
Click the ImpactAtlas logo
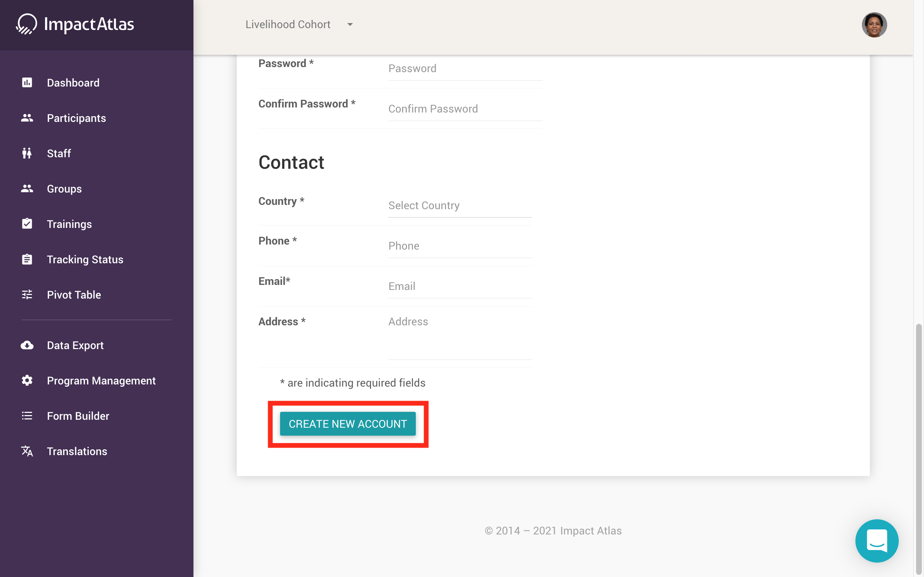(x=75, y=25)
